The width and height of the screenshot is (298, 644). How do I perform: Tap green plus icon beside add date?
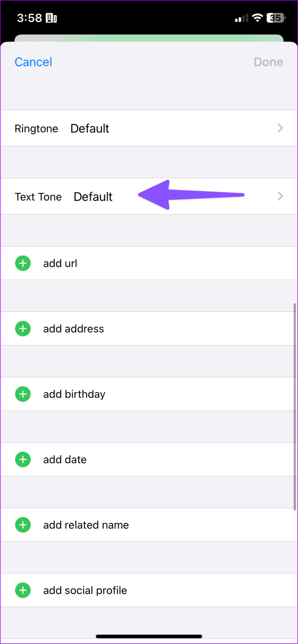pyautogui.click(x=23, y=460)
